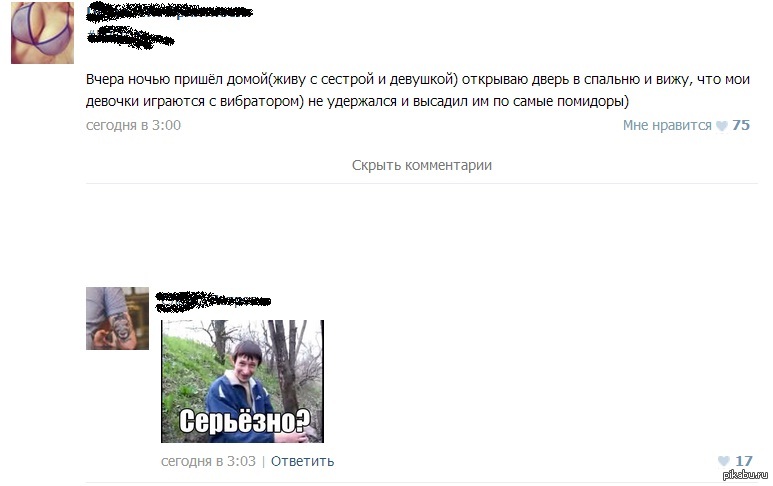
Task: Click the redacted post author name
Action: tap(169, 12)
